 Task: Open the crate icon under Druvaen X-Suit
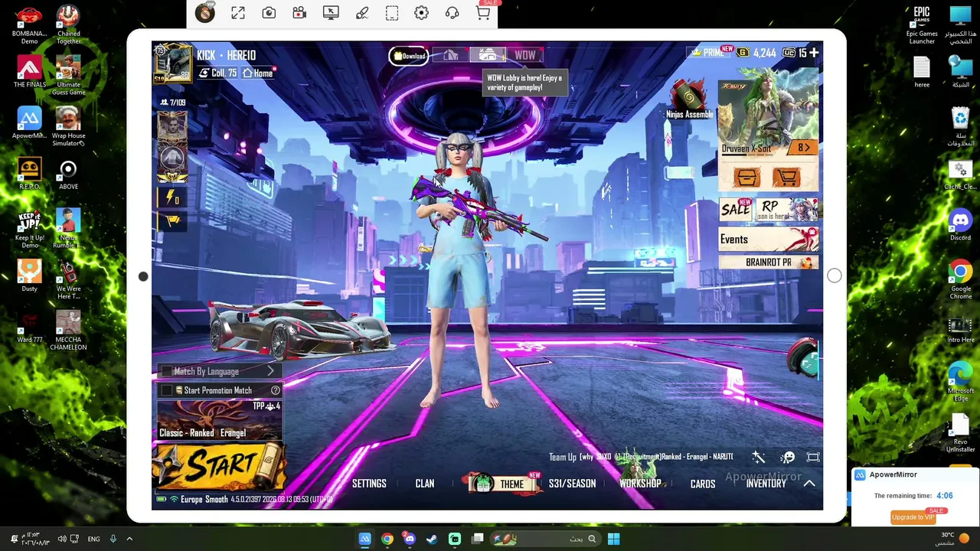[x=746, y=178]
